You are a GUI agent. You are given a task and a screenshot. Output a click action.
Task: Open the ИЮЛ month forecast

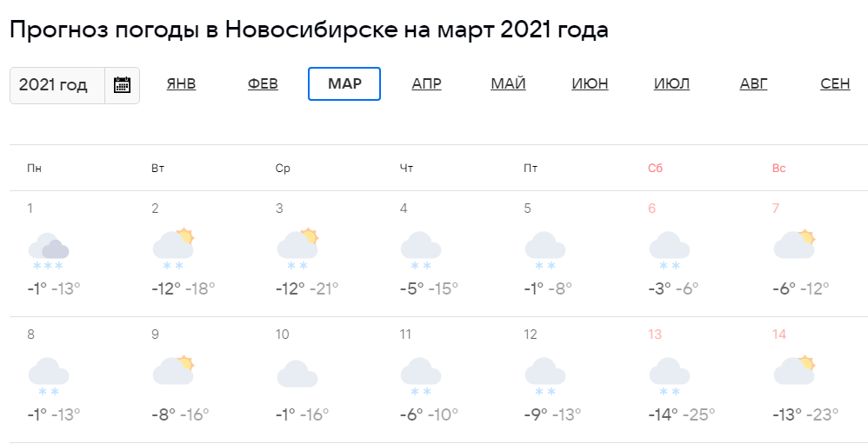[672, 84]
